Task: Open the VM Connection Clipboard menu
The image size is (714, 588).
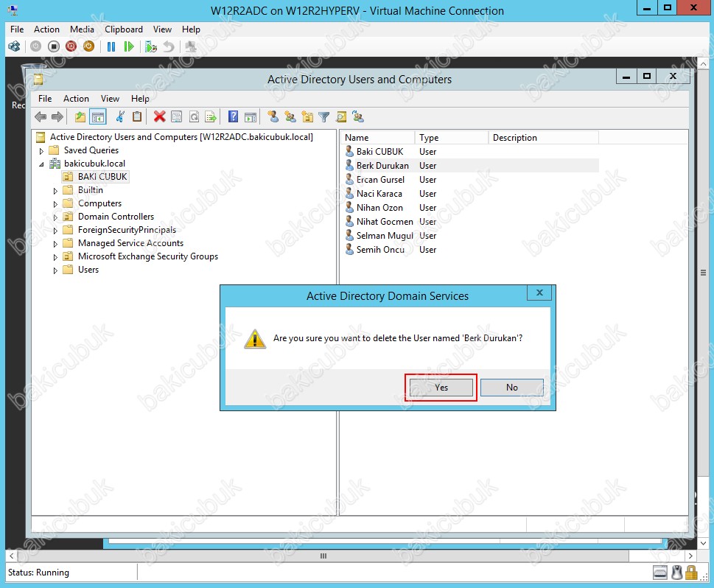Action: 123,29
